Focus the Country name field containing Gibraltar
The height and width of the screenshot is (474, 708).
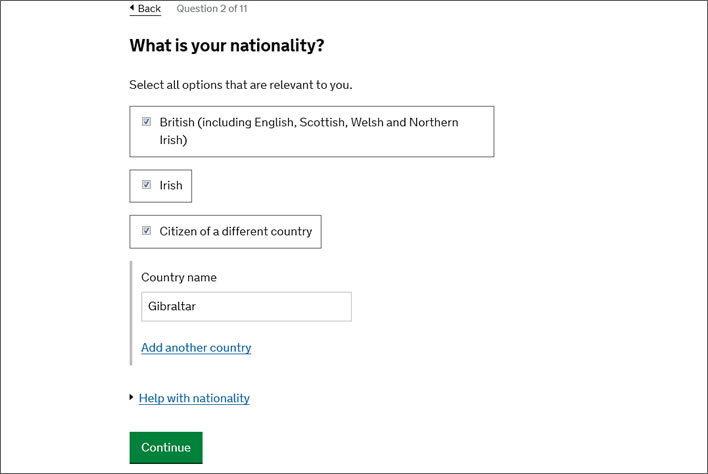pyautogui.click(x=246, y=307)
